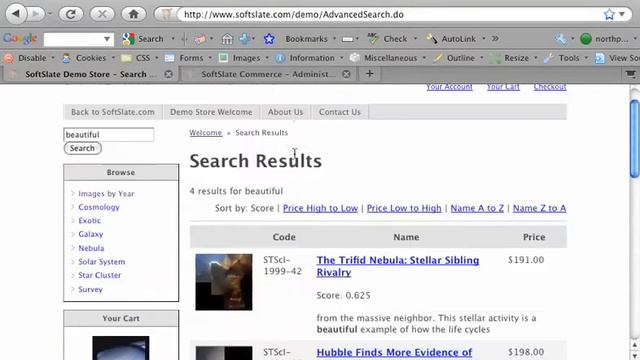Browse the Galaxy category
The image size is (640, 360).
(91, 234)
